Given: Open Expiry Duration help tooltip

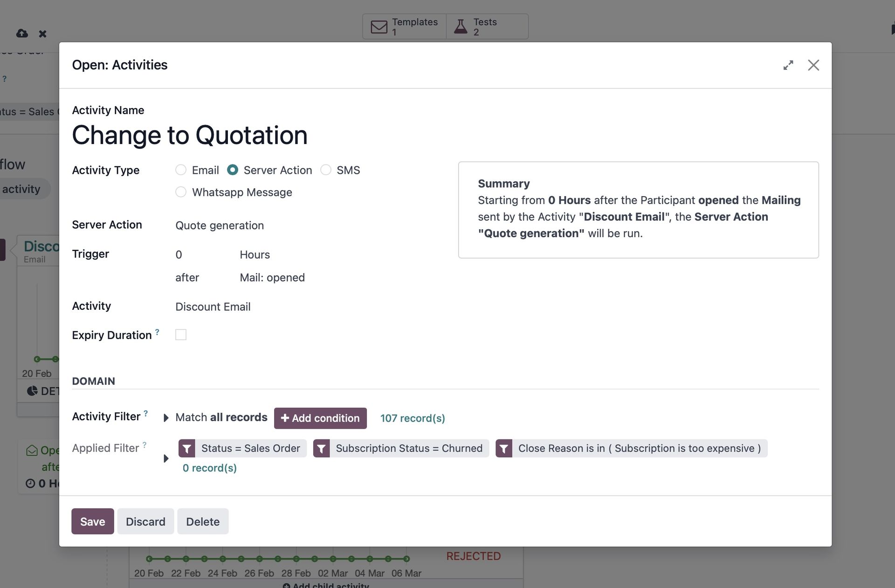Looking at the screenshot, I should (x=157, y=332).
